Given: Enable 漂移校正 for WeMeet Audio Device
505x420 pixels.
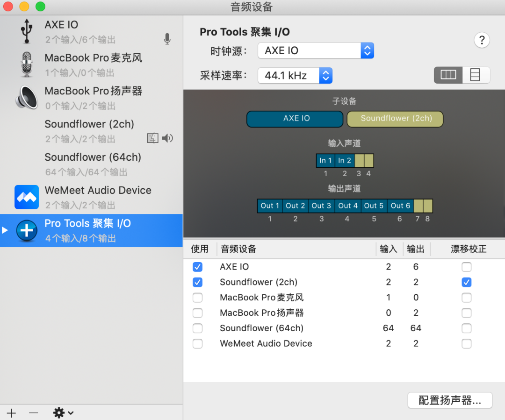Looking at the screenshot, I should coord(466,344).
